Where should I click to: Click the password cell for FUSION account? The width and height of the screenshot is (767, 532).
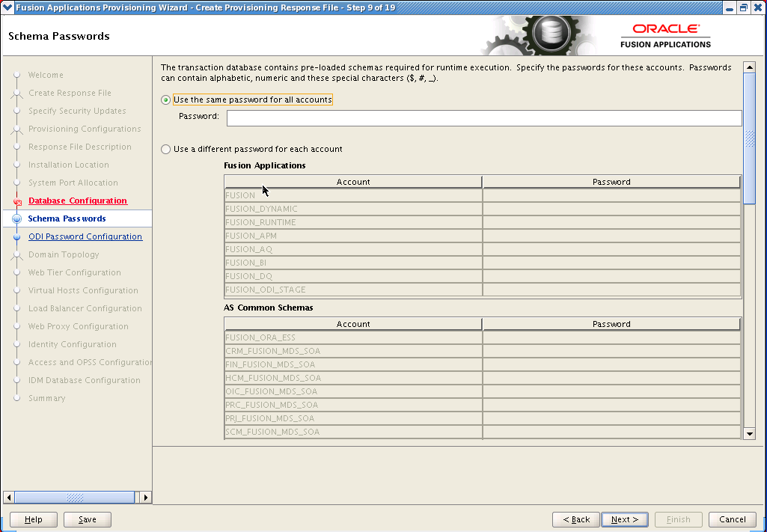pyautogui.click(x=611, y=195)
